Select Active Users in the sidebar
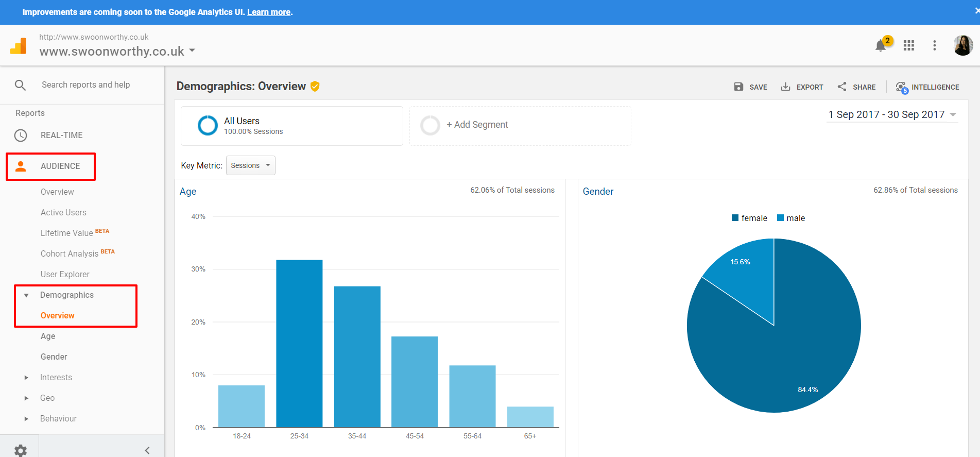 point(63,212)
